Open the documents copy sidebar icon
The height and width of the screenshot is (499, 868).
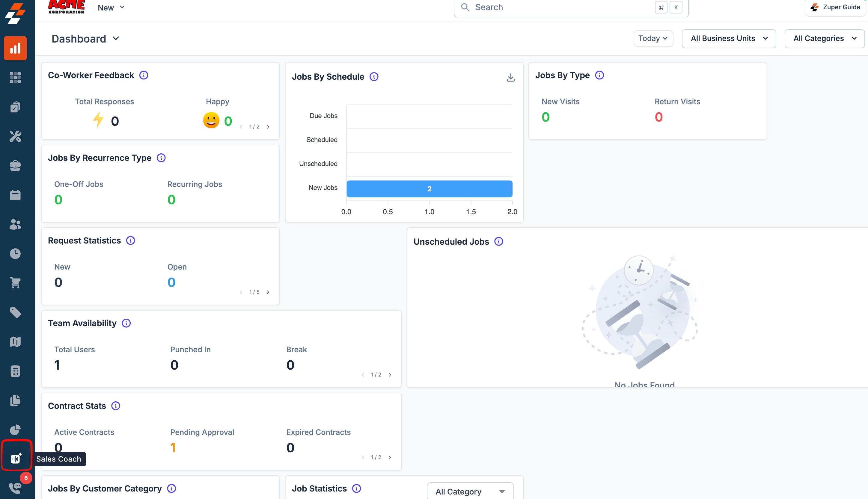pos(15,400)
